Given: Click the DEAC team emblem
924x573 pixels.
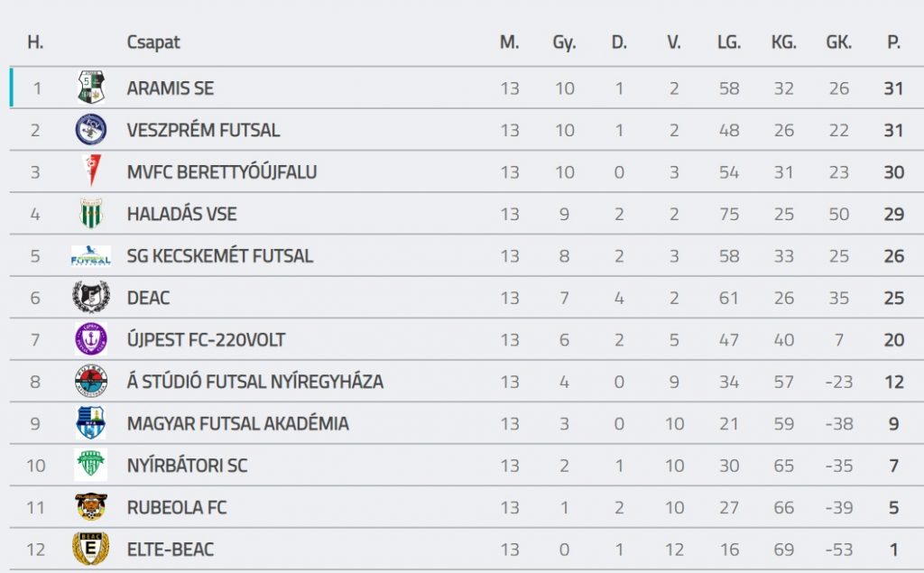Looking at the screenshot, I should [x=91, y=298].
